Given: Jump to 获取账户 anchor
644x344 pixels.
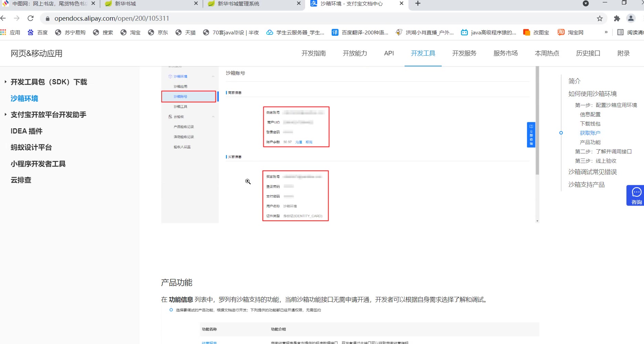Looking at the screenshot, I should click(590, 133).
